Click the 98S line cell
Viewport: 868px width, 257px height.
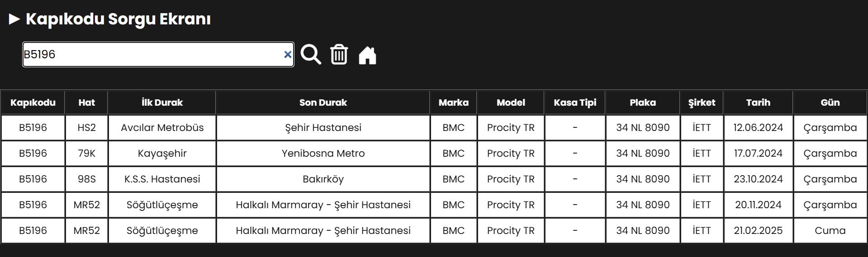[86, 179]
